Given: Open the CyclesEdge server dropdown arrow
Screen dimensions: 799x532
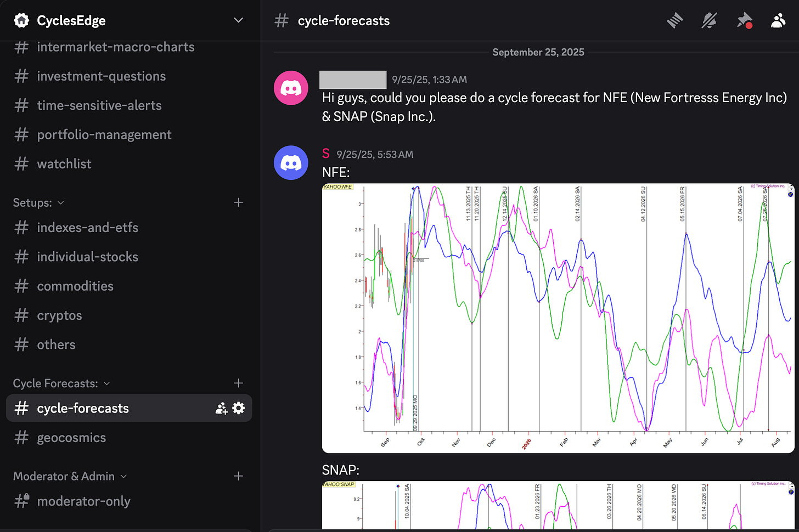Looking at the screenshot, I should coord(238,20).
